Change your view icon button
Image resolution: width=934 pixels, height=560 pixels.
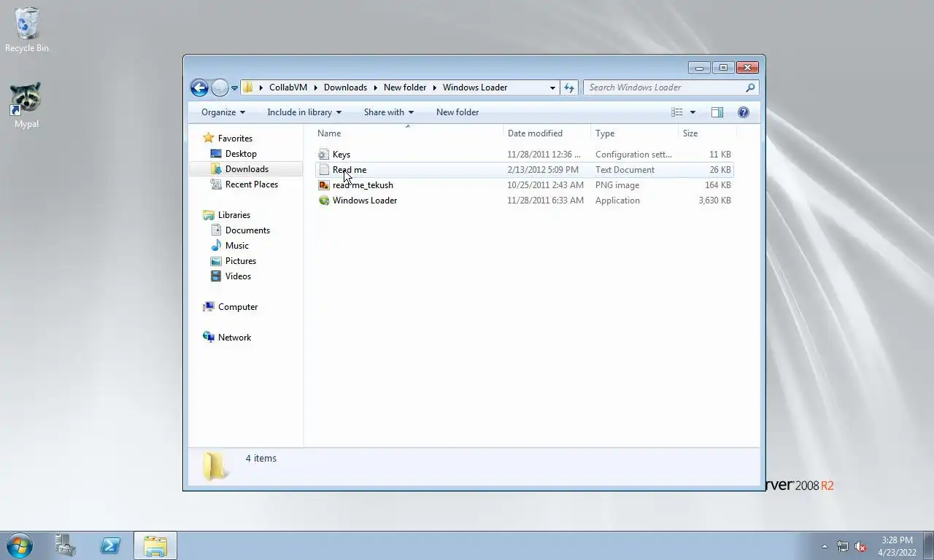click(x=677, y=112)
